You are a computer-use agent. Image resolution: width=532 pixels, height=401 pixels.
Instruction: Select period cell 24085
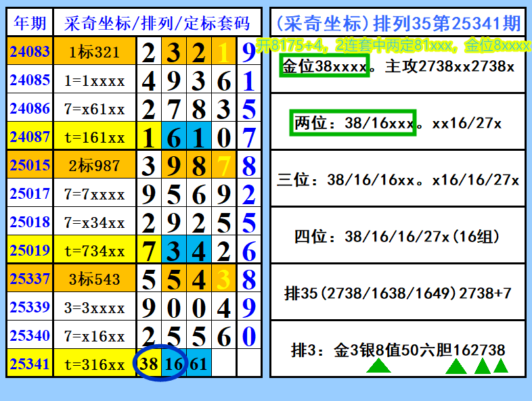30,80
